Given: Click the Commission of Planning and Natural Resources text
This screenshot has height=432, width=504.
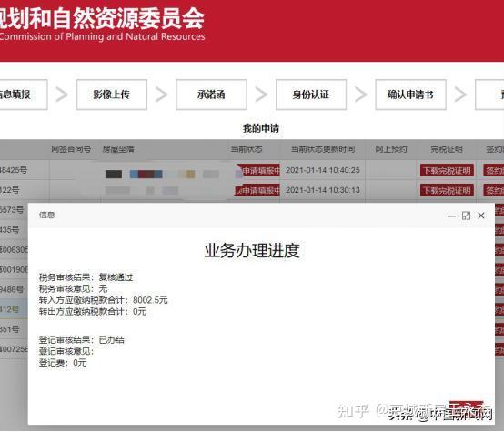Looking at the screenshot, I should [103, 36].
